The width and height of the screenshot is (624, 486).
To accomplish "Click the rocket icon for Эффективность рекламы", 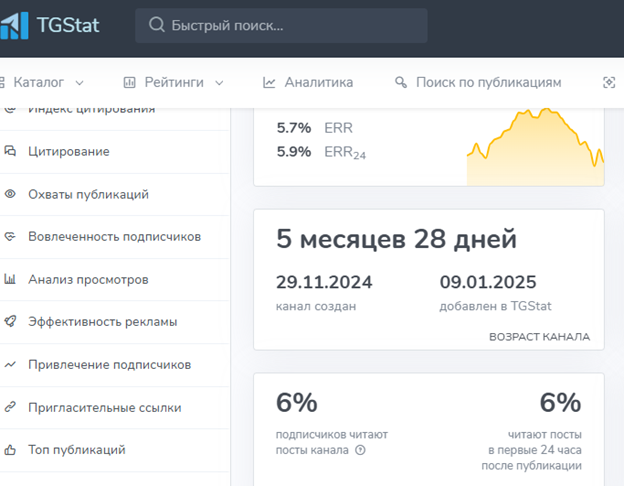I will (10, 322).
